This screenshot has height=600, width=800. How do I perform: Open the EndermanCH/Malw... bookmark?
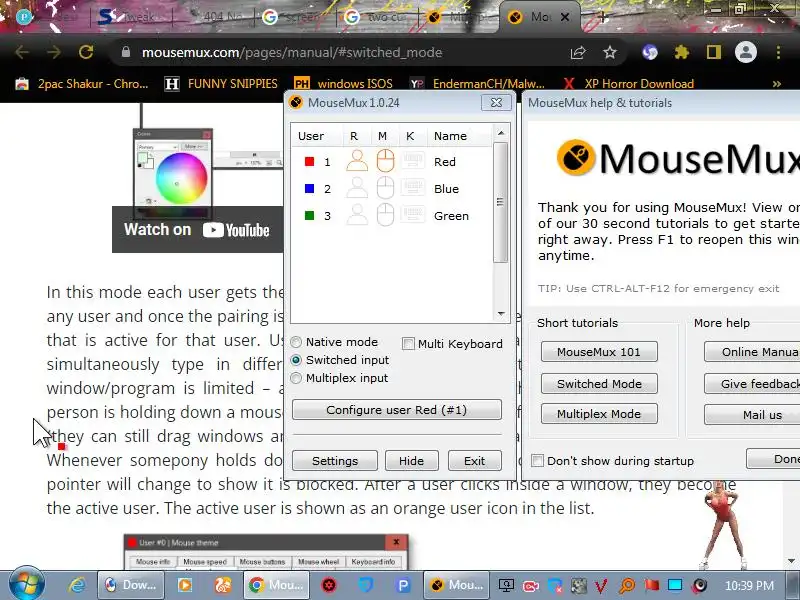478,84
